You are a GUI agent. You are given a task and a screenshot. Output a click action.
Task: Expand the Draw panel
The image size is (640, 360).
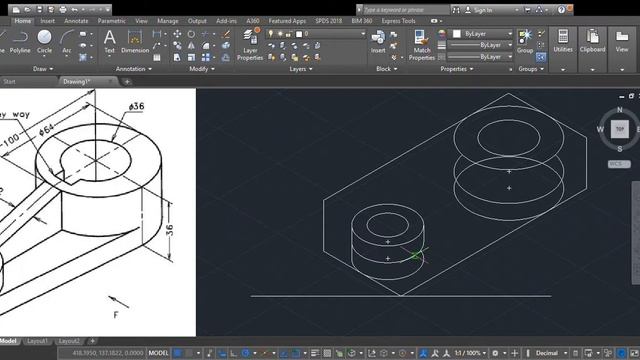coord(43,69)
